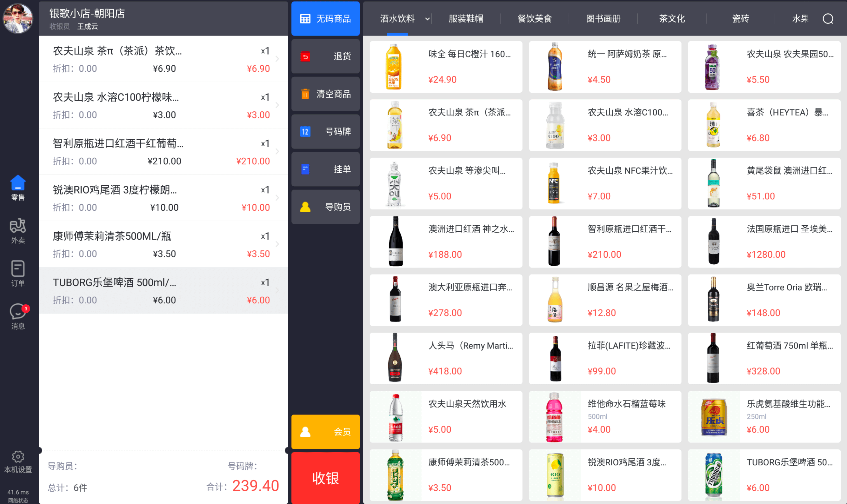Click the blue 挂单 note icon
Image resolution: width=847 pixels, height=504 pixels.
click(x=305, y=169)
